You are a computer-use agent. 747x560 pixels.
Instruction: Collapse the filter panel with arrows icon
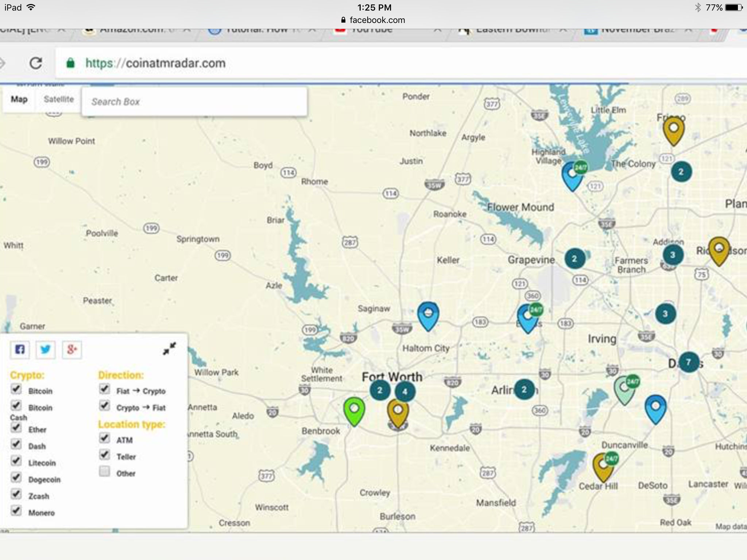tap(169, 349)
